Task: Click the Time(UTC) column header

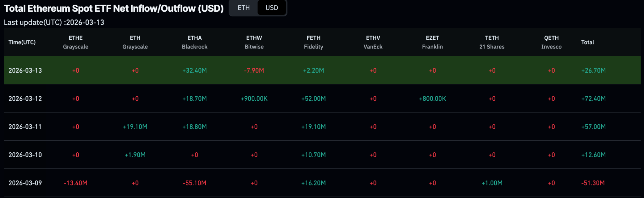Action: click(22, 42)
